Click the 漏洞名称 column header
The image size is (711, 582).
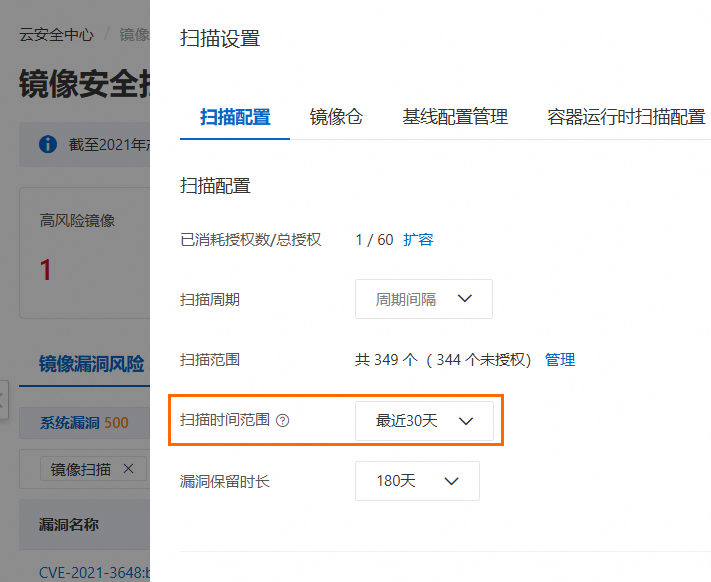coord(69,525)
